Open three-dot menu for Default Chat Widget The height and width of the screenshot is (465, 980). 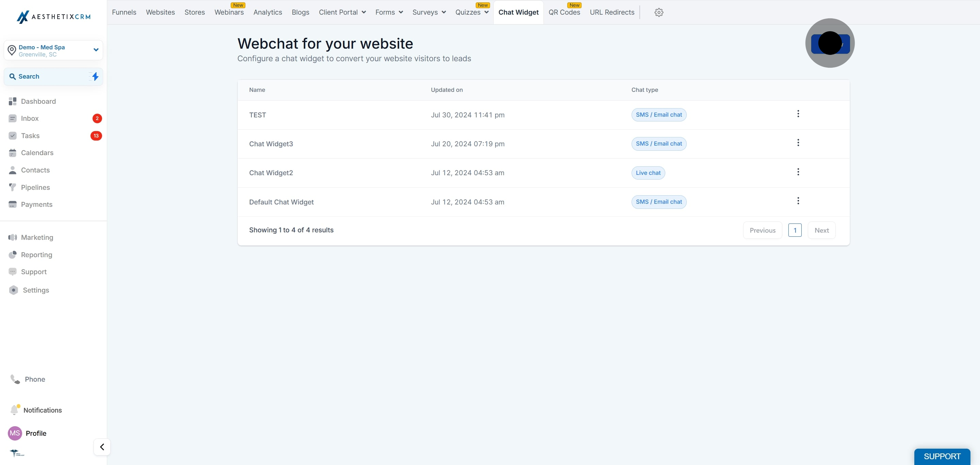tap(798, 201)
